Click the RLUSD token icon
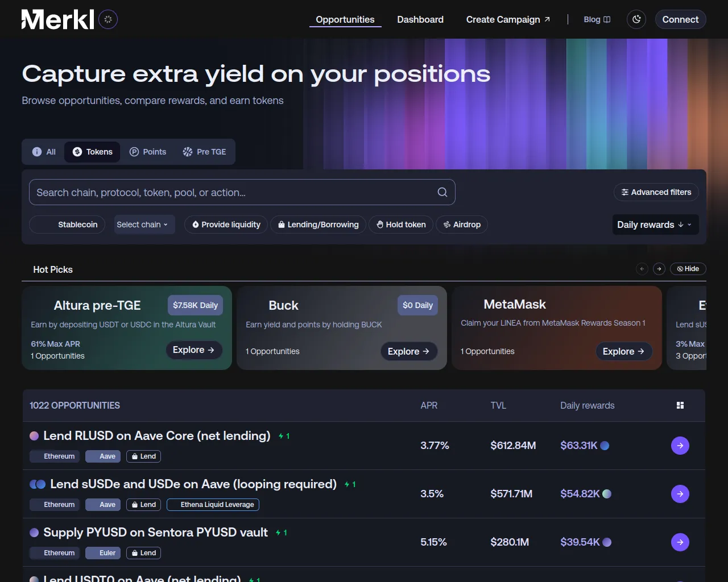728x582 pixels. [34, 436]
